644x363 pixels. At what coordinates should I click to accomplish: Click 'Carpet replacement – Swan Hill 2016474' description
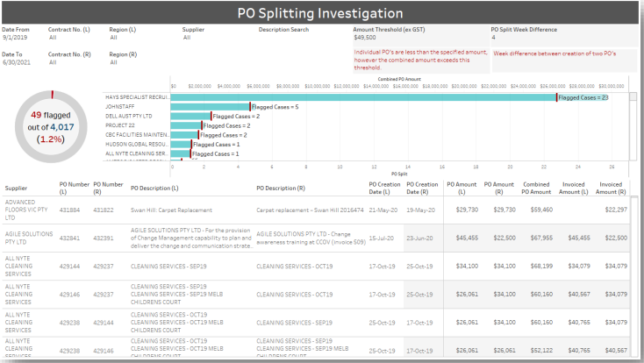coord(310,210)
